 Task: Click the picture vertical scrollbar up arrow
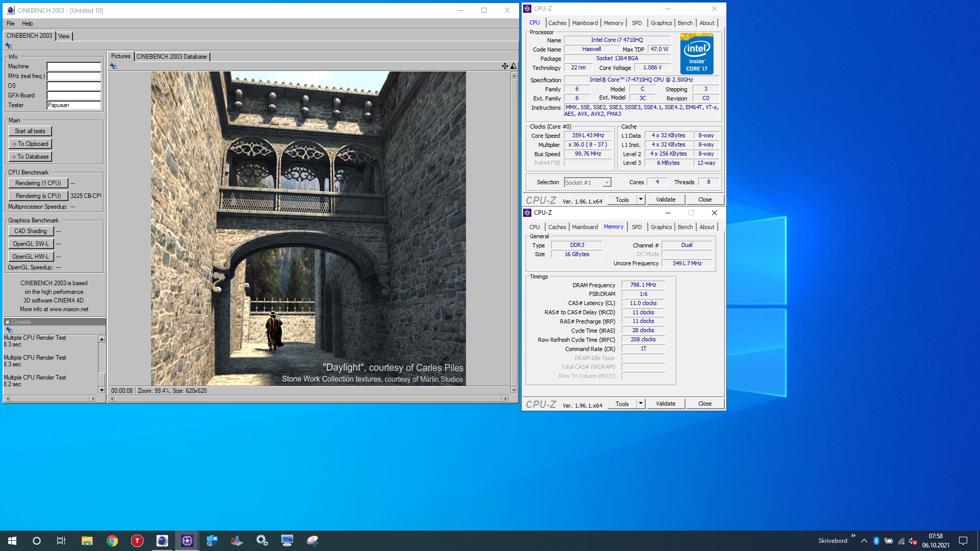pos(514,76)
